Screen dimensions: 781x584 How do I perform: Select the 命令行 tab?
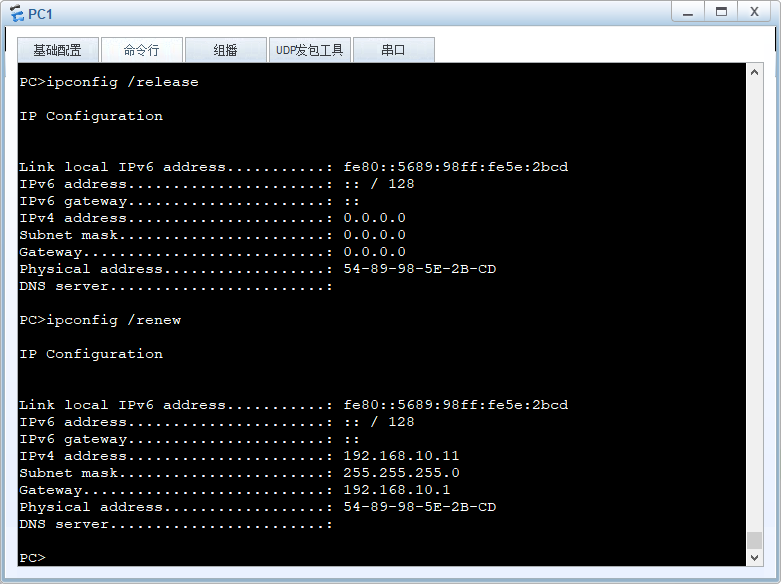[x=141, y=50]
